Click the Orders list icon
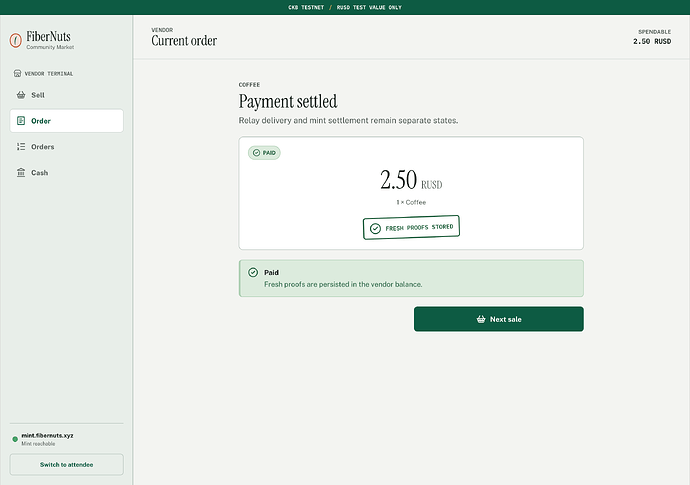Viewport: 690px width, 485px height. click(x=21, y=147)
